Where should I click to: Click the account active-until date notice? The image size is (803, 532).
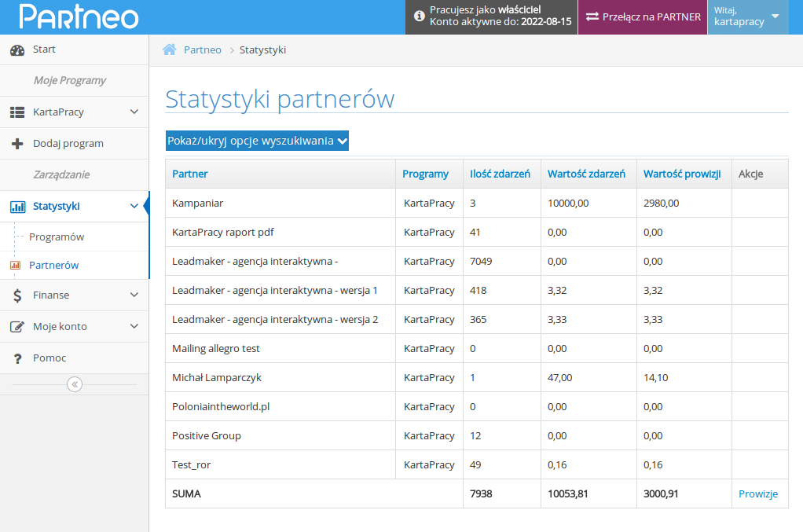500,21
